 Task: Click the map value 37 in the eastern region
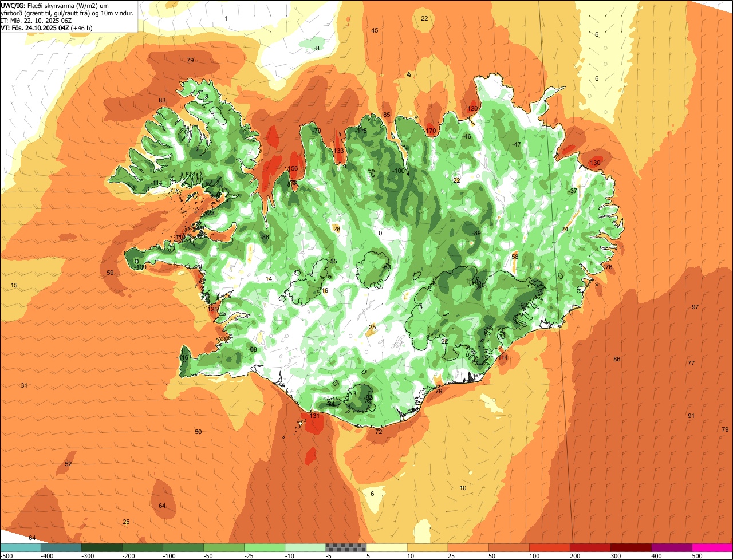(x=573, y=191)
